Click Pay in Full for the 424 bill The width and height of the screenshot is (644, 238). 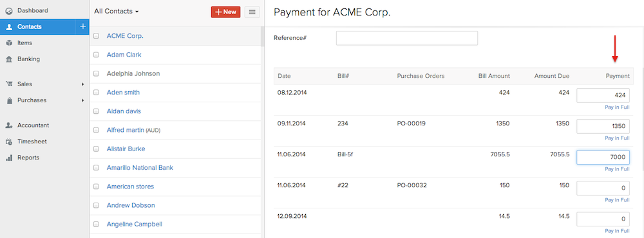point(617,107)
